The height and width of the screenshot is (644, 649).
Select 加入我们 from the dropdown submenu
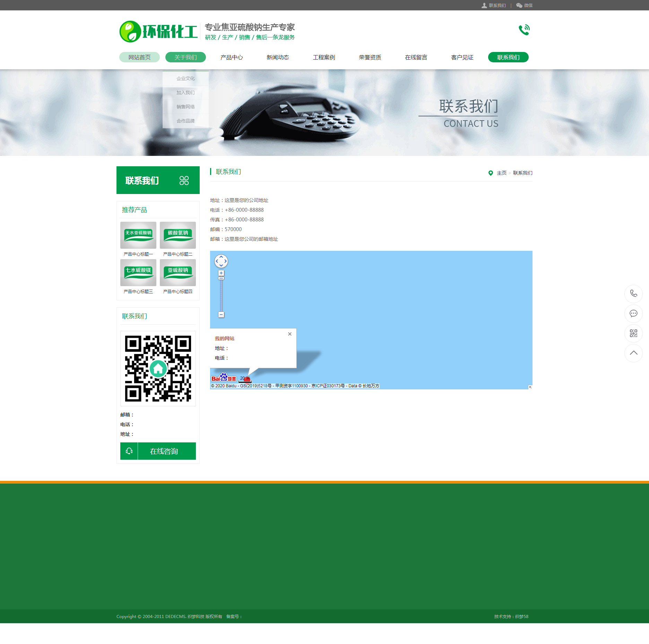(185, 92)
